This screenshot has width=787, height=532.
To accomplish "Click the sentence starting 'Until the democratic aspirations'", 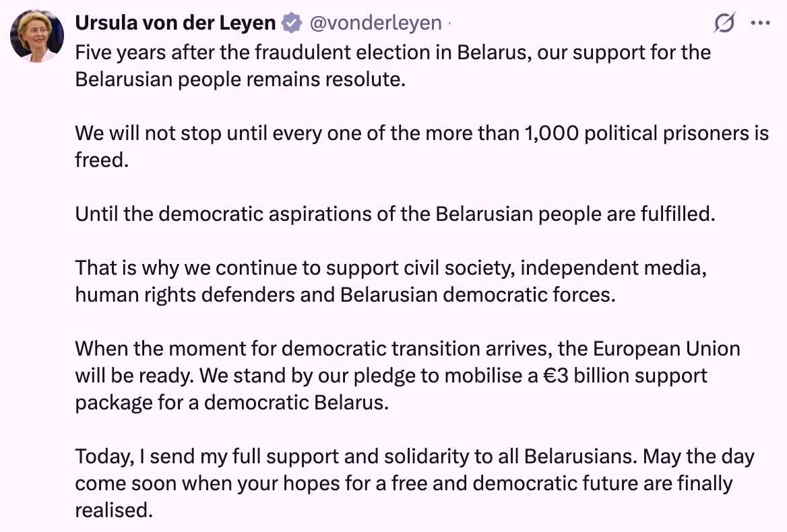I will (395, 214).
